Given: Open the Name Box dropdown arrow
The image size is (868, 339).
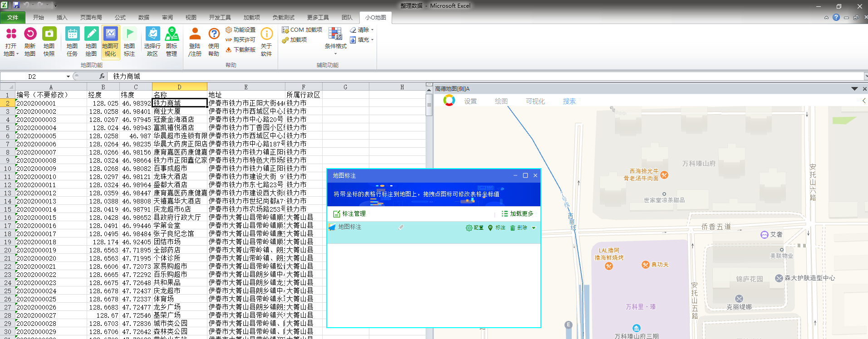Looking at the screenshot, I should tap(68, 77).
